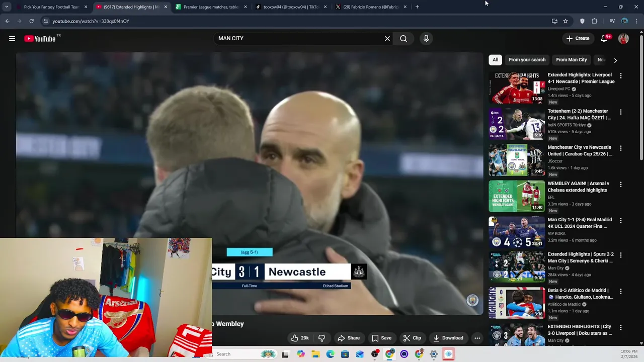
Task: Open Liverpool 4-1 Newcastle highlights thumbnail
Action: [x=517, y=87]
